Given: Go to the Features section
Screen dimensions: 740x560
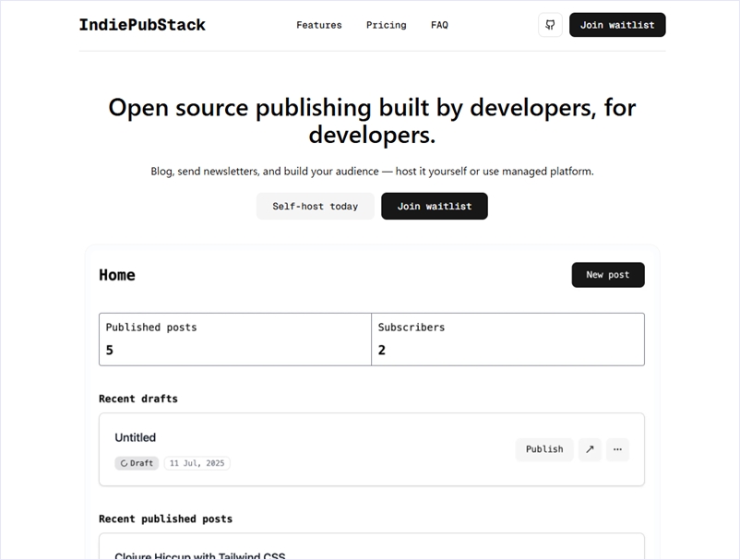Looking at the screenshot, I should [x=318, y=25].
